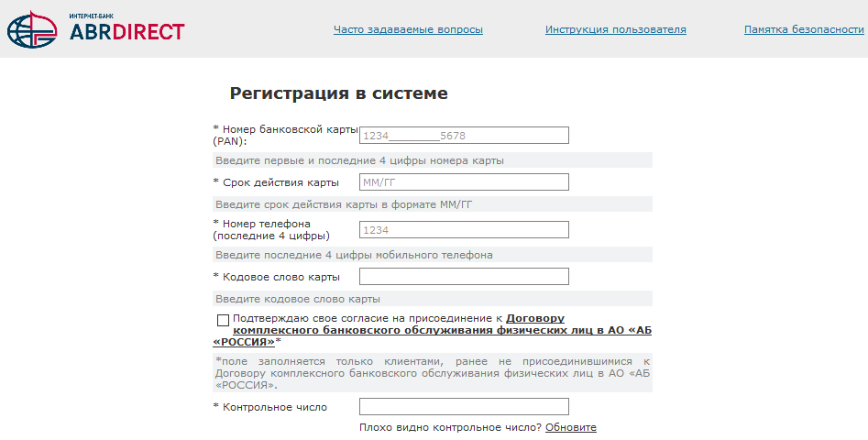Tick the agreement consent checkbox
Image resolution: width=868 pixels, height=440 pixels.
pyautogui.click(x=223, y=320)
